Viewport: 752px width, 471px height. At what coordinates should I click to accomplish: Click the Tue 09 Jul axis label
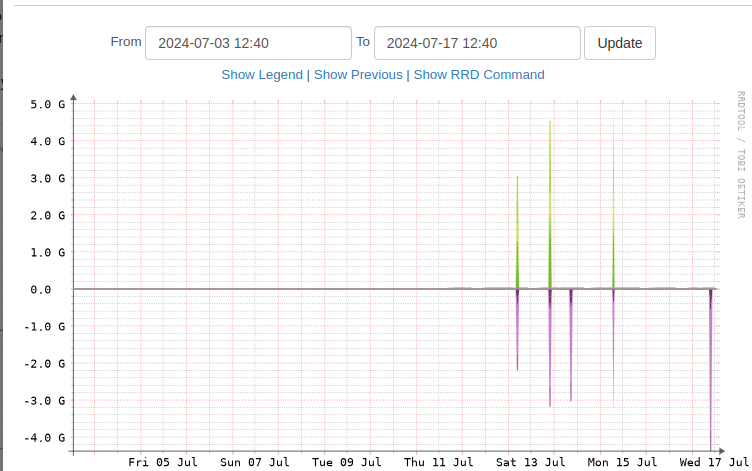347,462
